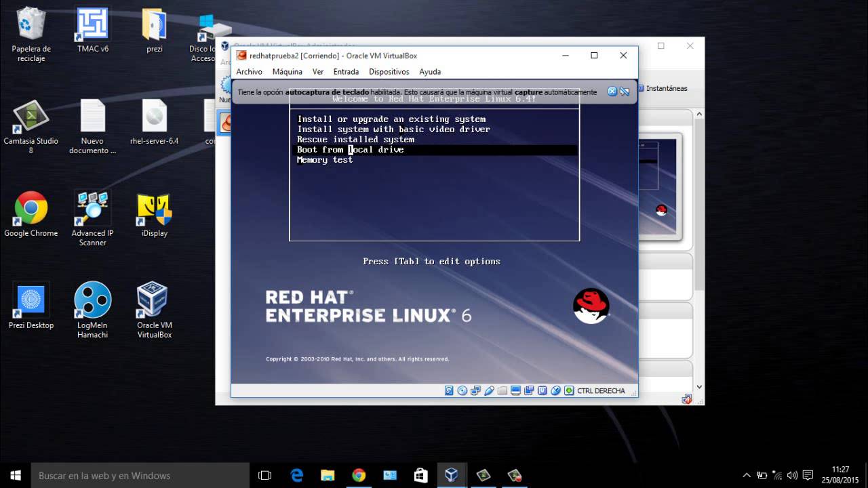Open the Entrada menu
This screenshot has height=488, width=868.
pyautogui.click(x=346, y=72)
